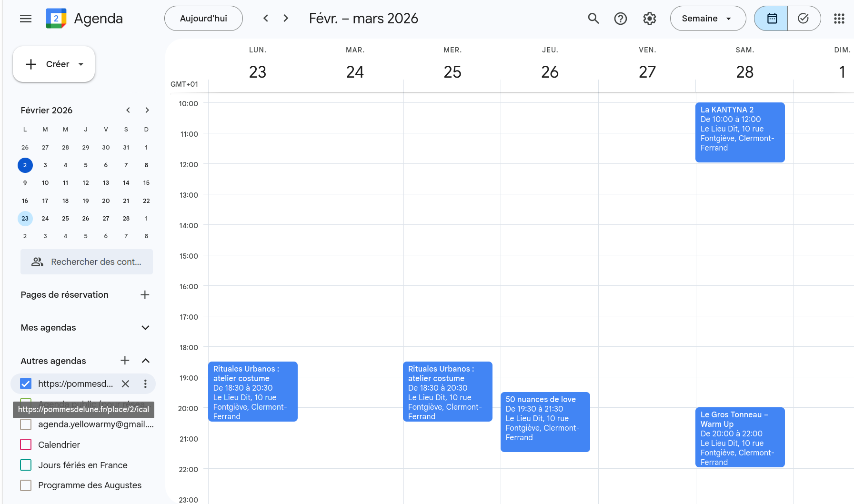Go to next week arrow
This screenshot has height=504, width=854.
point(286,19)
